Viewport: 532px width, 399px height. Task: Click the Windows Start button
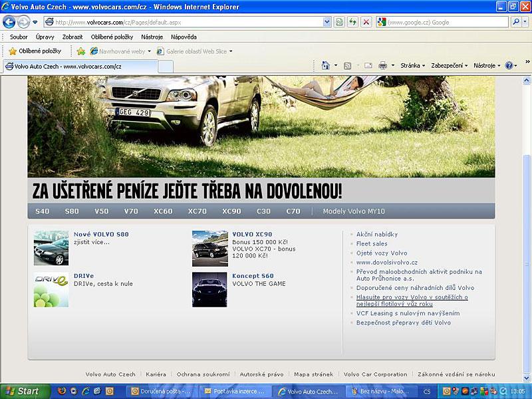(x=25, y=391)
